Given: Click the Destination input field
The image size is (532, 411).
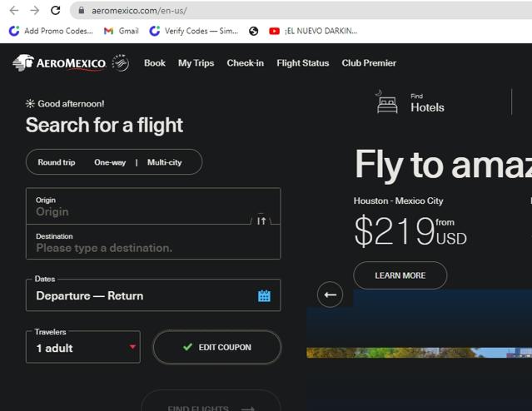Looking at the screenshot, I should coord(153,242).
